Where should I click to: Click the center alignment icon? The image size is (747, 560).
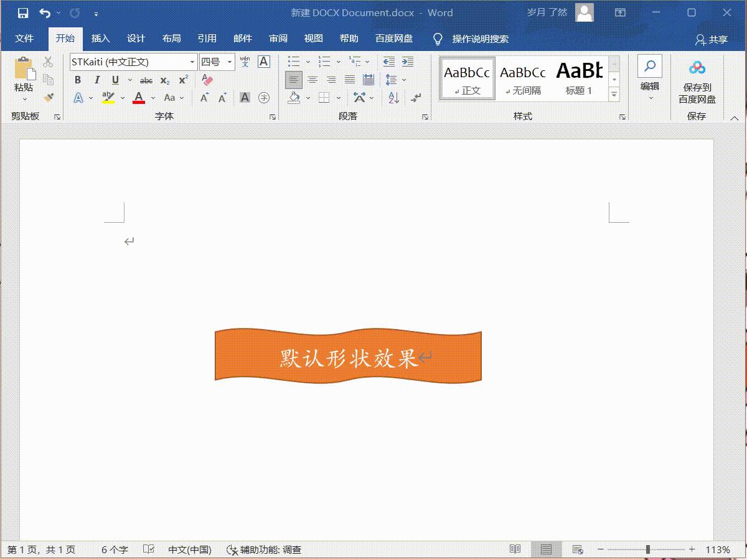311,80
